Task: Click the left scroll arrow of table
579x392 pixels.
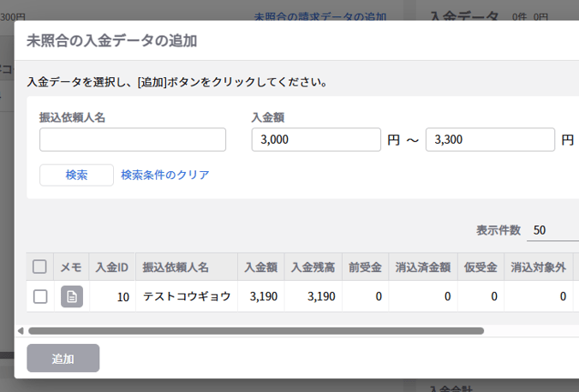Action: [x=21, y=330]
